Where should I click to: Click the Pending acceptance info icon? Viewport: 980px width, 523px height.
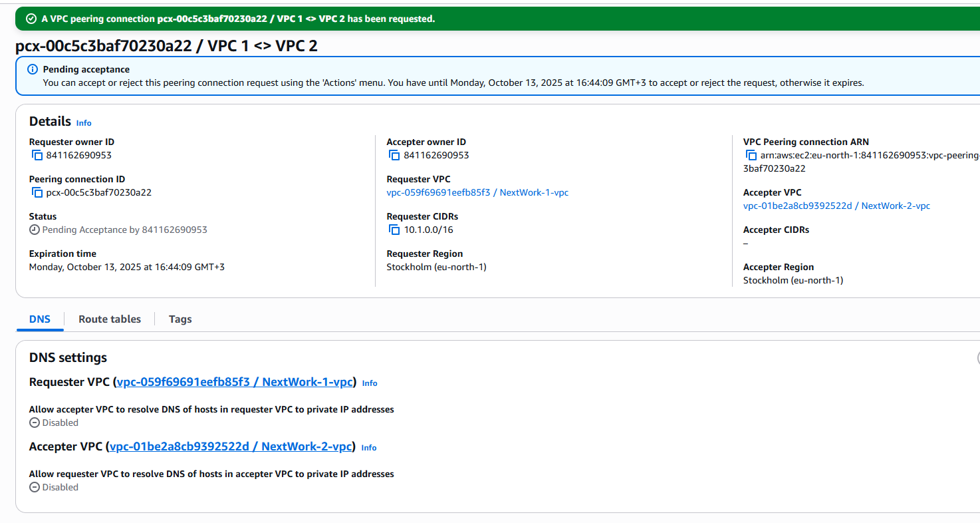click(x=33, y=69)
